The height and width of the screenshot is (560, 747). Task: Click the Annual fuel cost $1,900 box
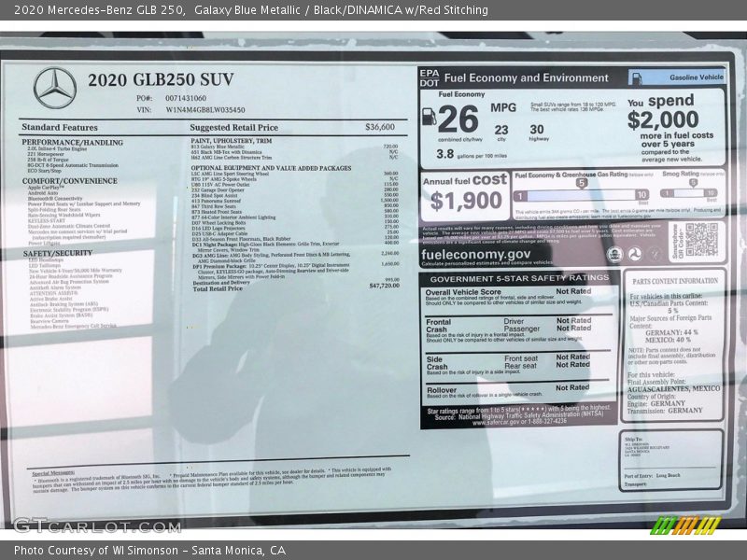tap(465, 196)
